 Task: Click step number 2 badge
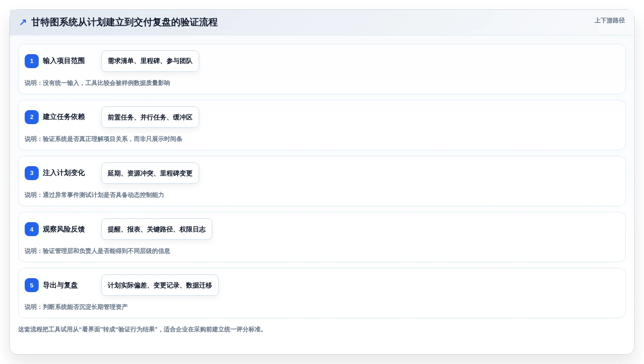(32, 117)
